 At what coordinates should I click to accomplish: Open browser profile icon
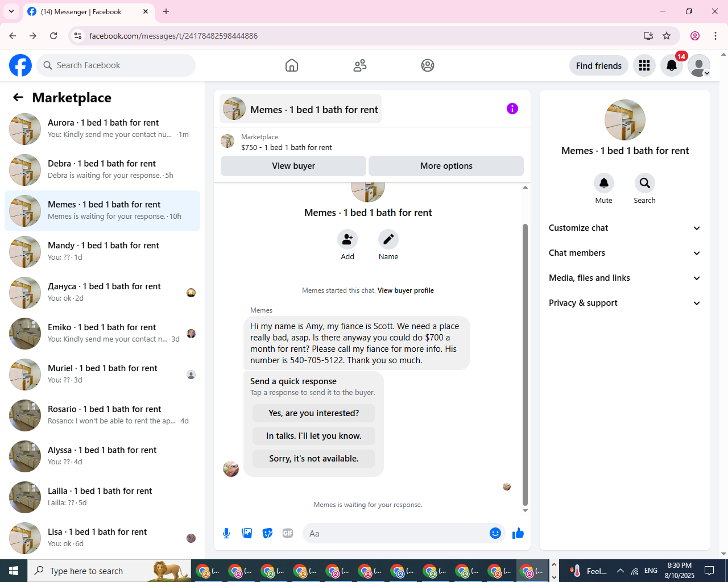point(695,36)
